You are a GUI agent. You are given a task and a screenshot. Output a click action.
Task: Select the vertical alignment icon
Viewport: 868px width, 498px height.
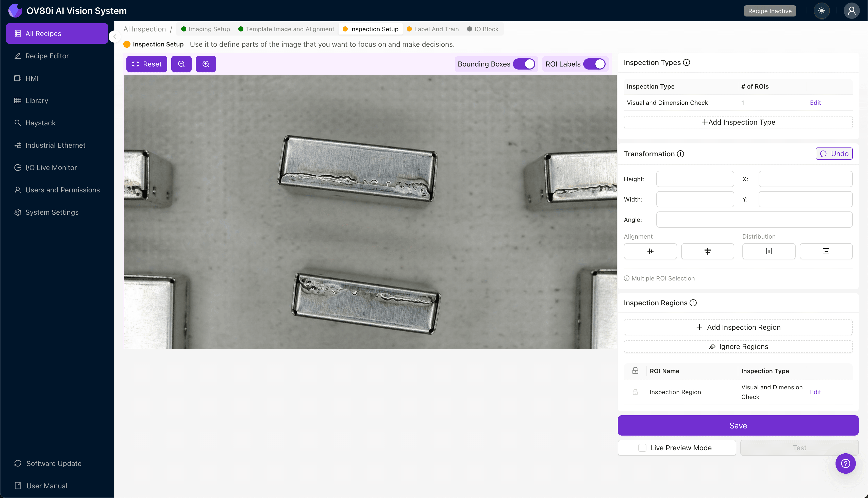point(707,251)
